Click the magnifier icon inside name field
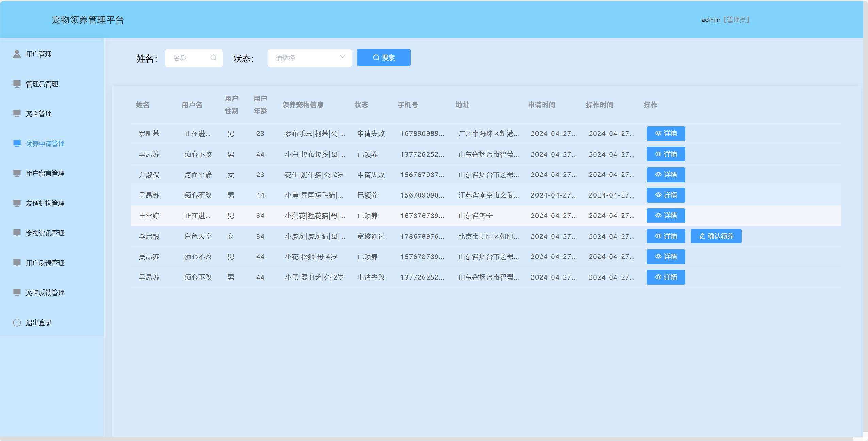The image size is (868, 441). [213, 58]
